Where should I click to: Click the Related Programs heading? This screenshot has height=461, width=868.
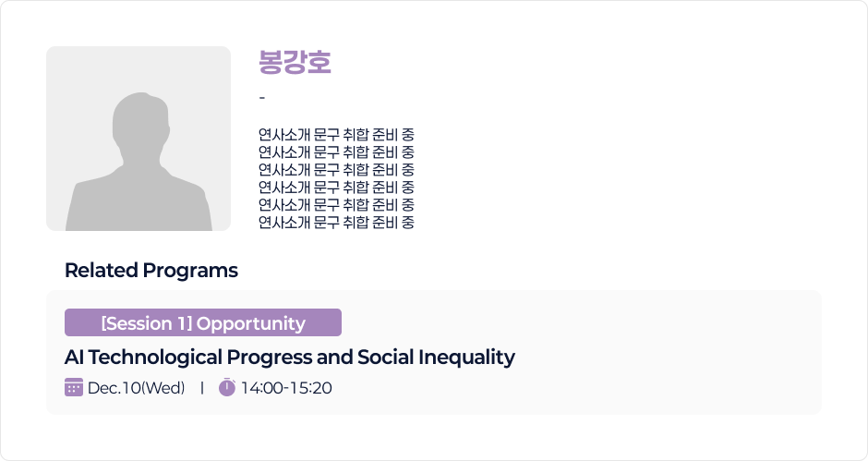pos(151,271)
